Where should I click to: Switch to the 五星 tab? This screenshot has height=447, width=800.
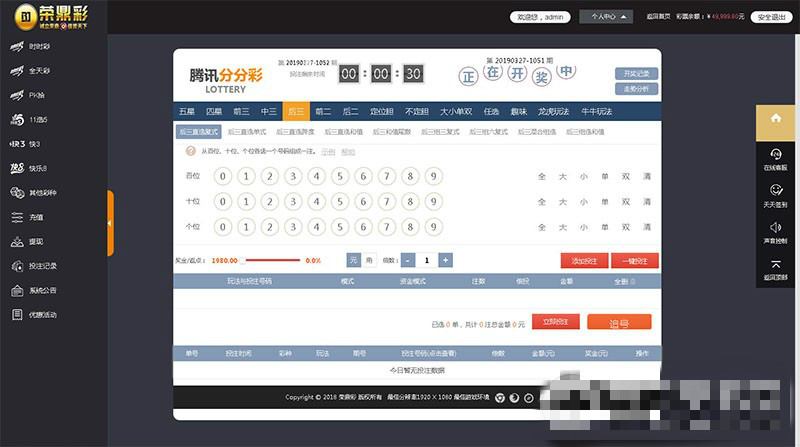(187, 111)
